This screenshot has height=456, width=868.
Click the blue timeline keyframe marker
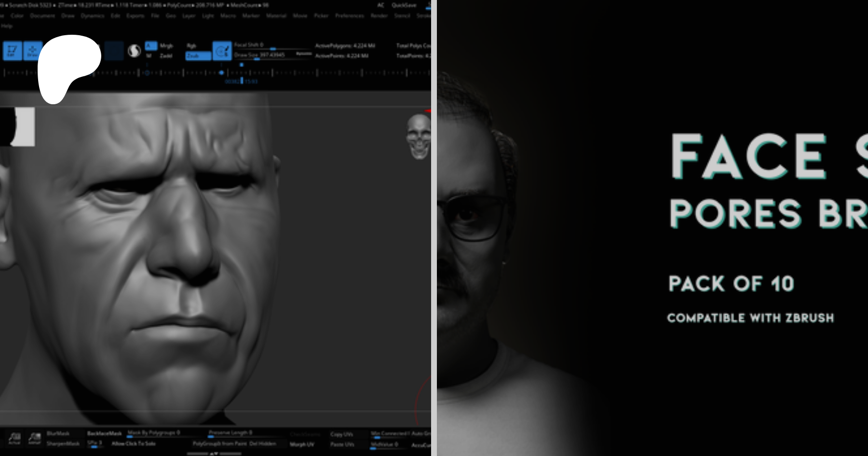221,73
